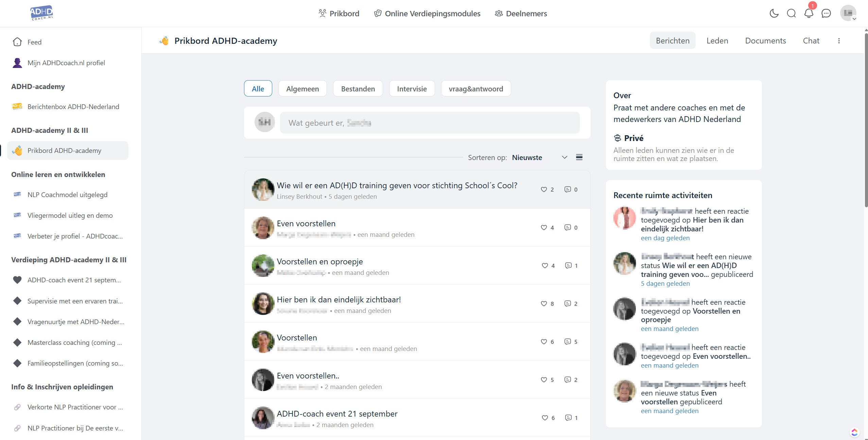Click the ADHD Coach logo
868x440 pixels.
point(41,13)
